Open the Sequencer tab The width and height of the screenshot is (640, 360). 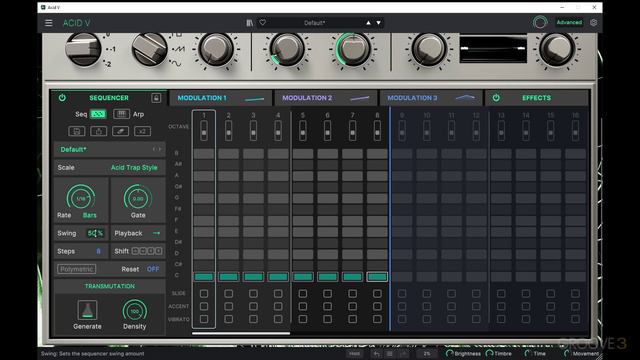point(109,98)
